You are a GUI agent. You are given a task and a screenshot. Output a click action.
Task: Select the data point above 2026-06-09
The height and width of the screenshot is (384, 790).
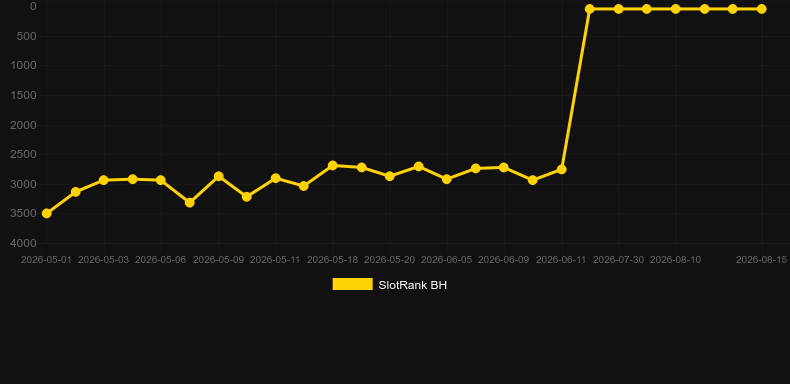click(504, 167)
